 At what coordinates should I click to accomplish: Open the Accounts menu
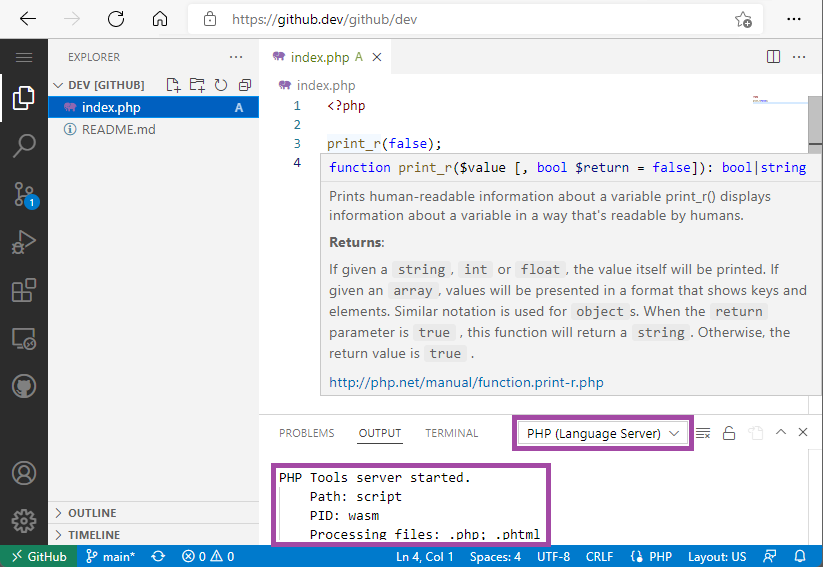(24, 473)
